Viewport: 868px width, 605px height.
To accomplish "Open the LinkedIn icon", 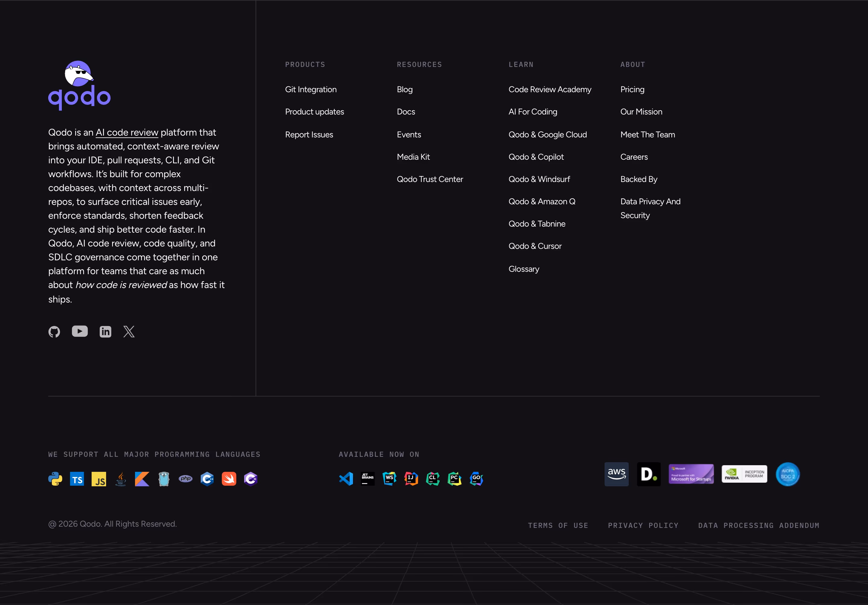I will click(105, 332).
